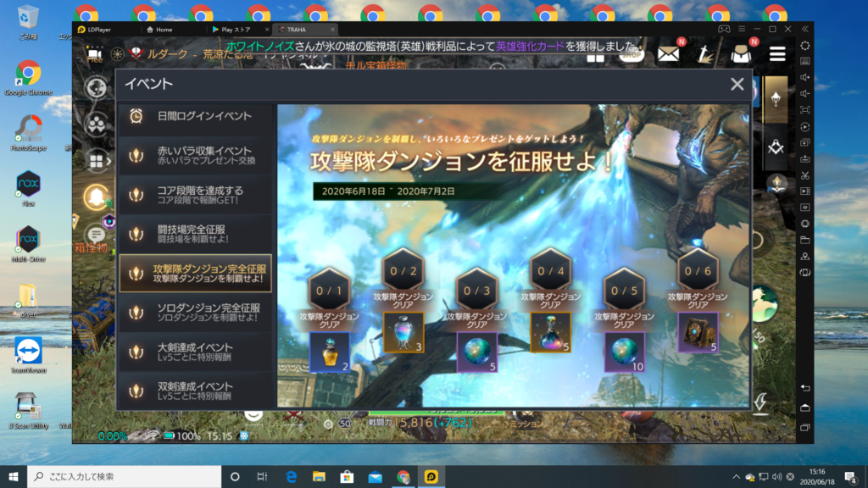The height and width of the screenshot is (488, 868).
Task: Show hidden system tray icons
Action: click(x=736, y=476)
